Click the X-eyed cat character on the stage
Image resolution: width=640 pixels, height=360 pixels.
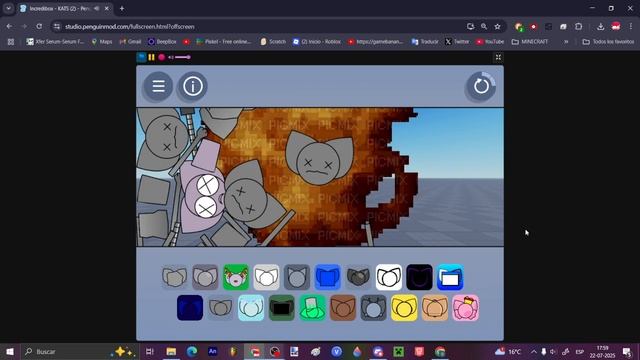pyautogui.click(x=319, y=158)
